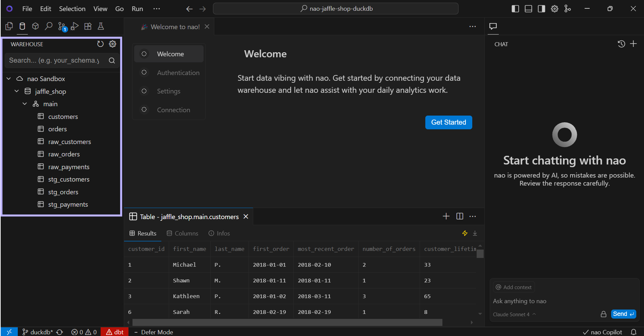Click the command center search box

[x=336, y=9]
